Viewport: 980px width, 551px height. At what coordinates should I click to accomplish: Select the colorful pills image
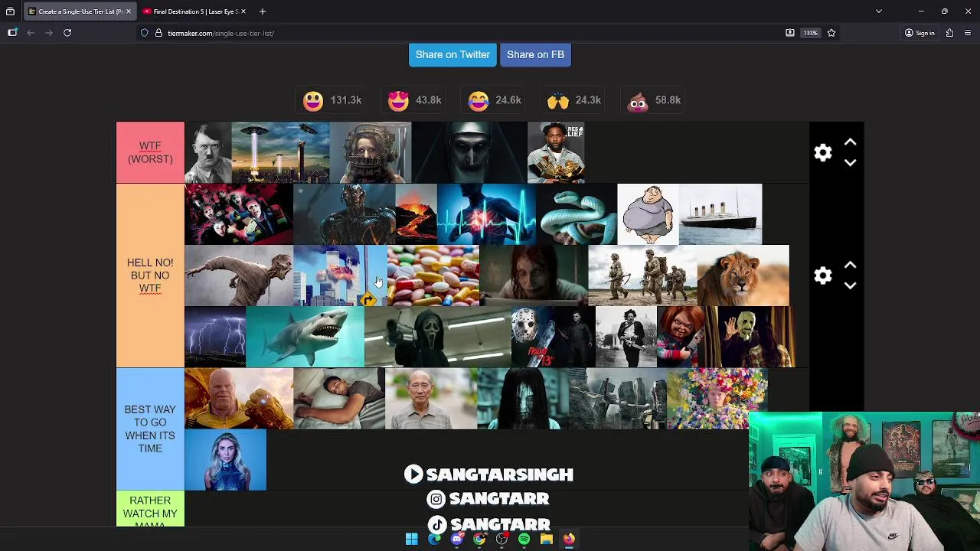click(433, 275)
